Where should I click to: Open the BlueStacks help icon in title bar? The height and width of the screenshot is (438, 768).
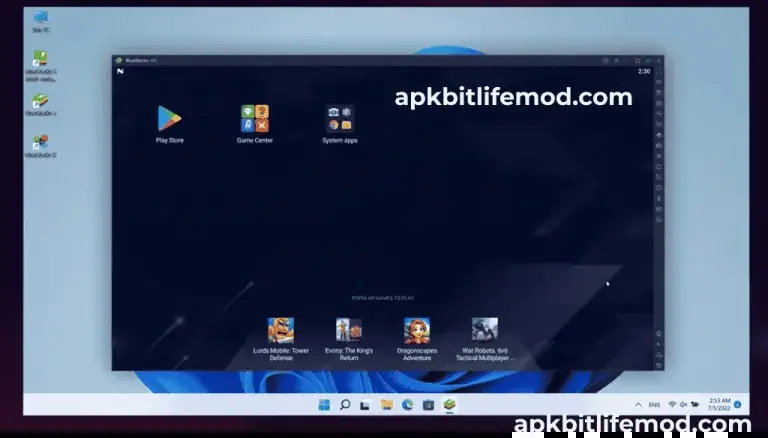pyautogui.click(x=606, y=61)
